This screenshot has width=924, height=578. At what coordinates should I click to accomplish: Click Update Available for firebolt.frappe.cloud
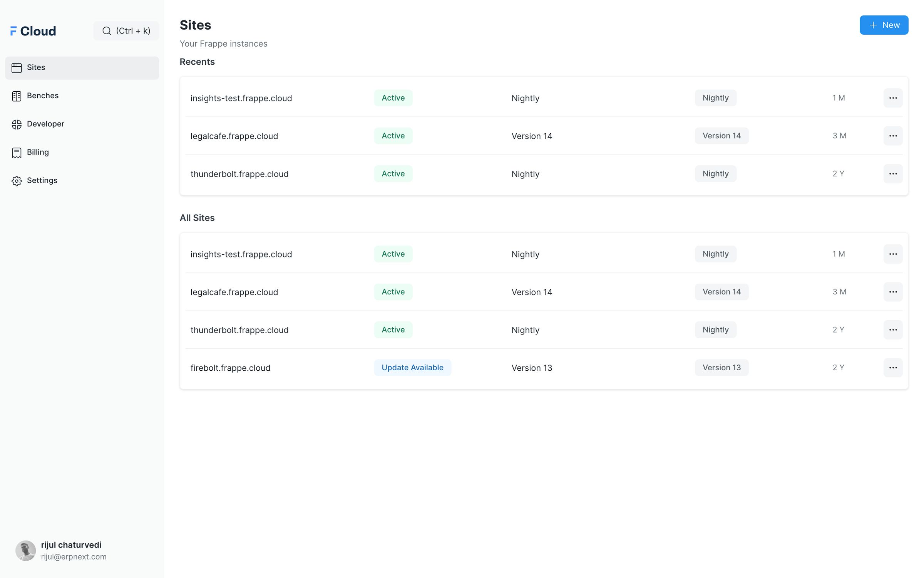pos(412,368)
